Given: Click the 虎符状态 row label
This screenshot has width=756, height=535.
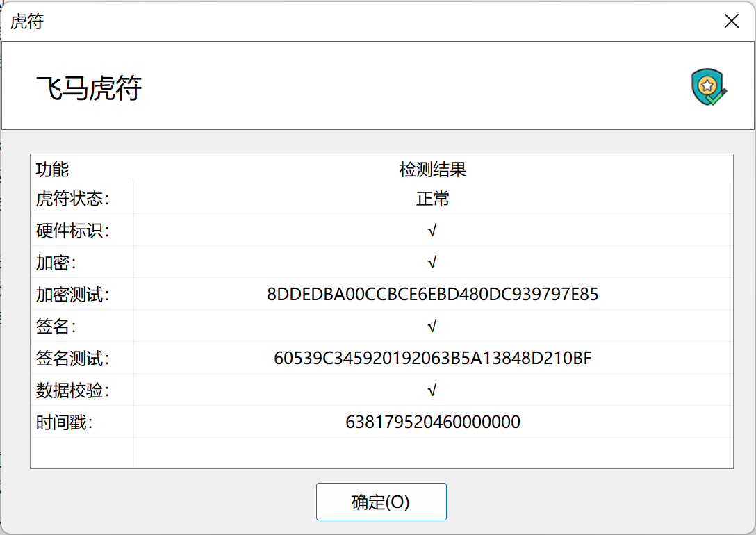Looking at the screenshot, I should 73,199.
